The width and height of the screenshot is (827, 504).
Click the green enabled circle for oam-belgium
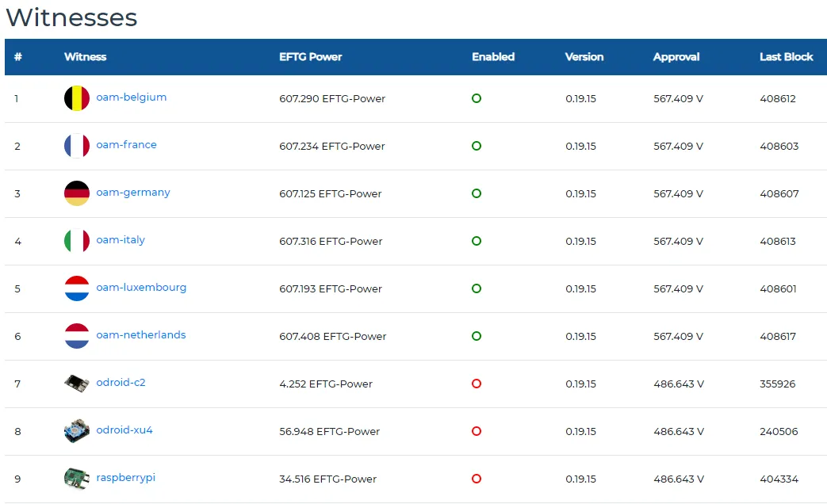pos(477,98)
